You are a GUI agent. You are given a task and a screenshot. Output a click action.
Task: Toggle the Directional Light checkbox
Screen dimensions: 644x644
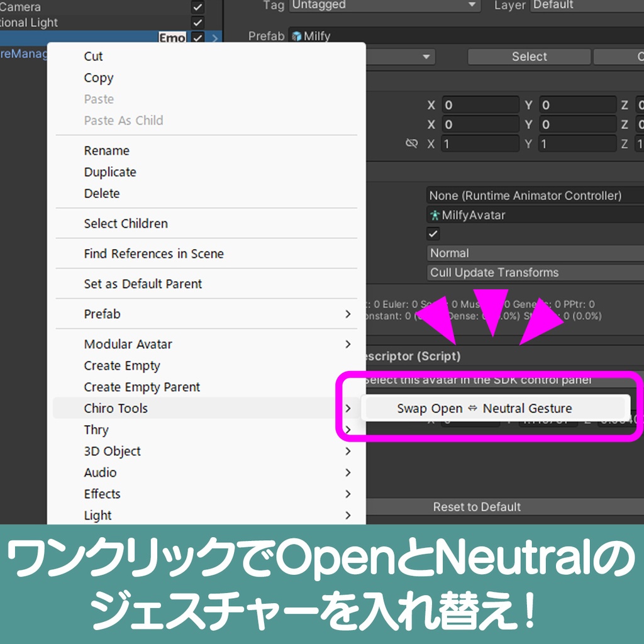(197, 23)
